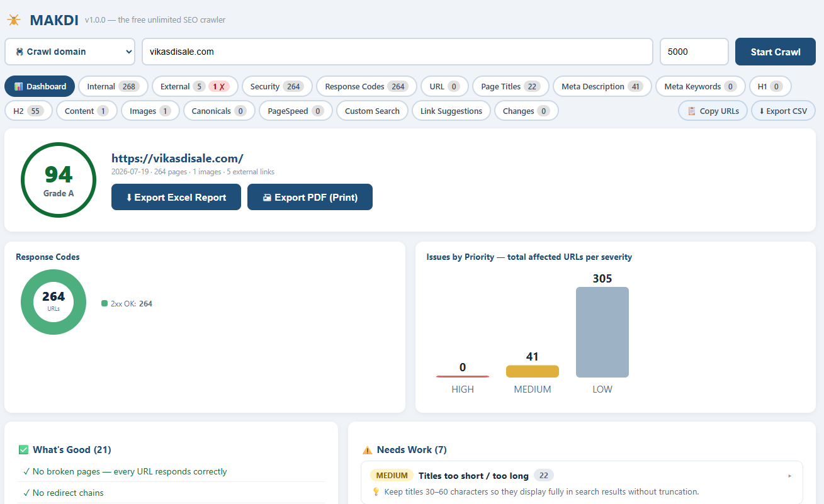The height and width of the screenshot is (504, 824).
Task: Click the 5000 page limit field
Action: tap(694, 52)
